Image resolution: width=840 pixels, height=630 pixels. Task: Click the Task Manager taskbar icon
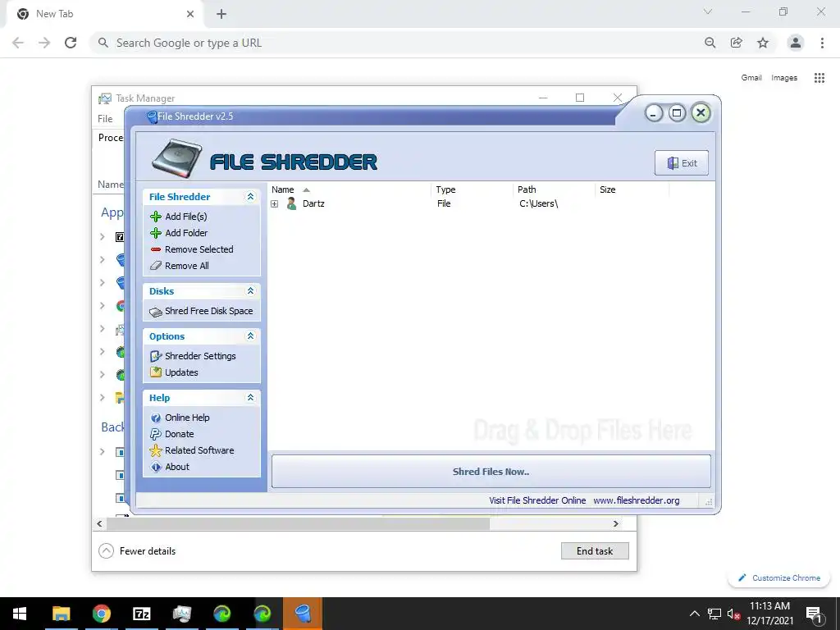click(x=182, y=614)
